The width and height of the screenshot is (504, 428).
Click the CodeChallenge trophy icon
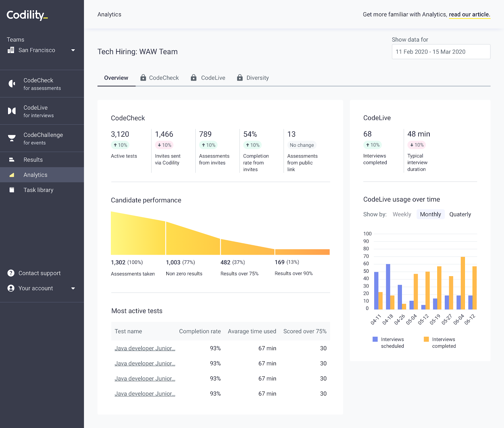[x=12, y=138]
